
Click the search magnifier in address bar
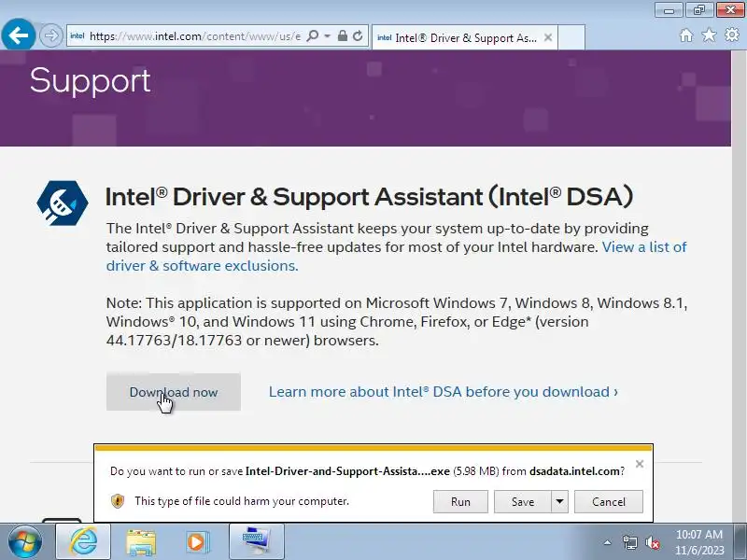313,36
